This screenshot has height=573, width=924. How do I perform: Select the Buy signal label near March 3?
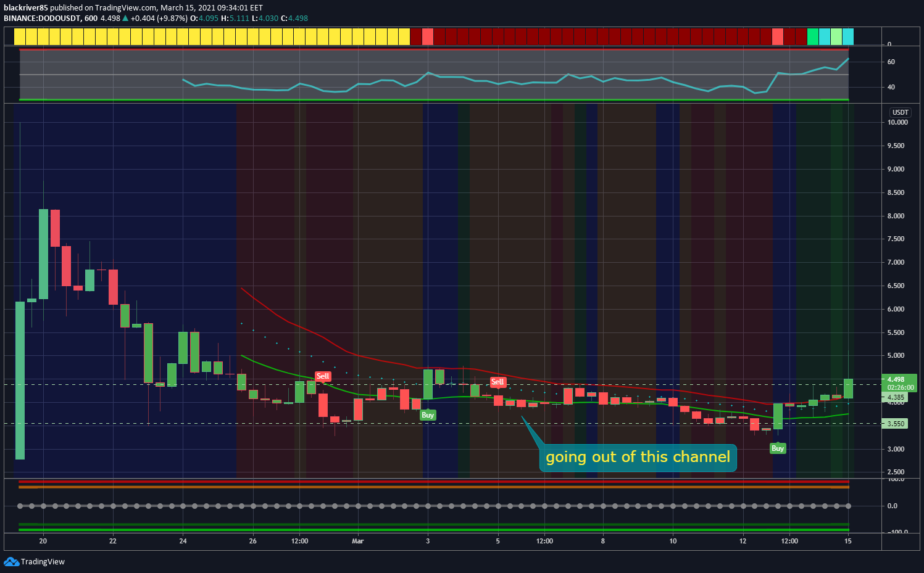(x=428, y=415)
